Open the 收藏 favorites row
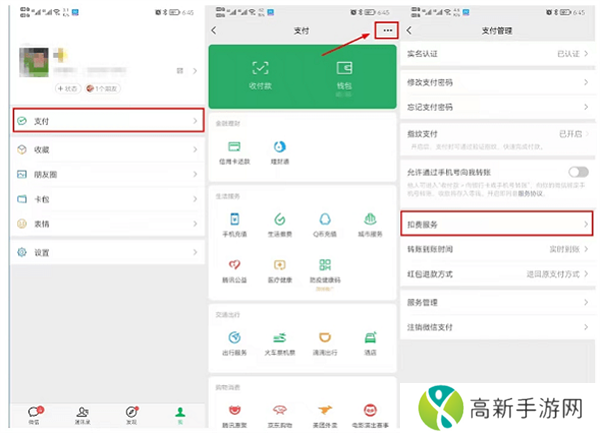The height and width of the screenshot is (433, 600). (x=108, y=150)
